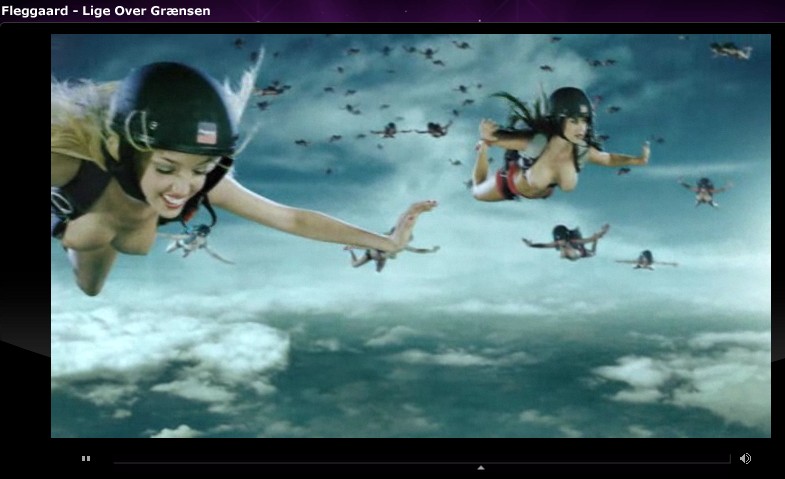Seek to the far right end of the progress bar

tap(729, 461)
